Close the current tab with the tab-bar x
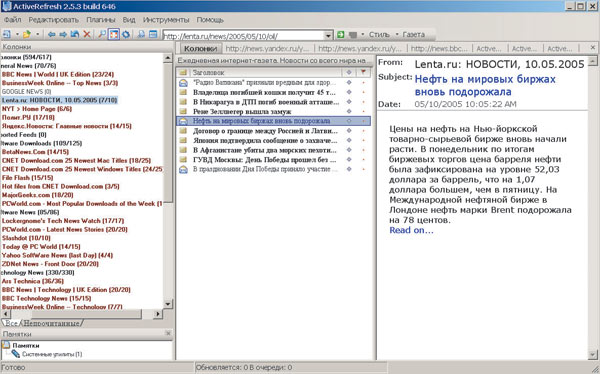600x374 pixels. (x=592, y=47)
